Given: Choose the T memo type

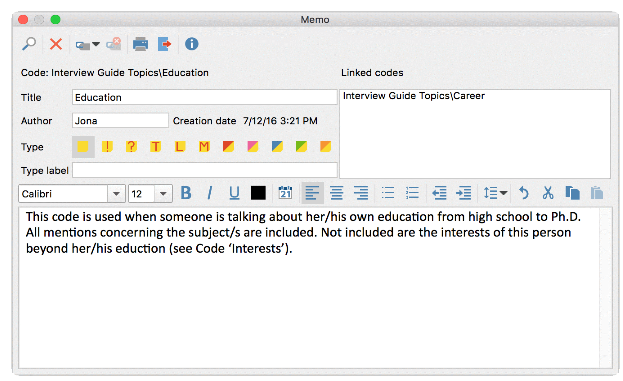Looking at the screenshot, I should pos(155,147).
